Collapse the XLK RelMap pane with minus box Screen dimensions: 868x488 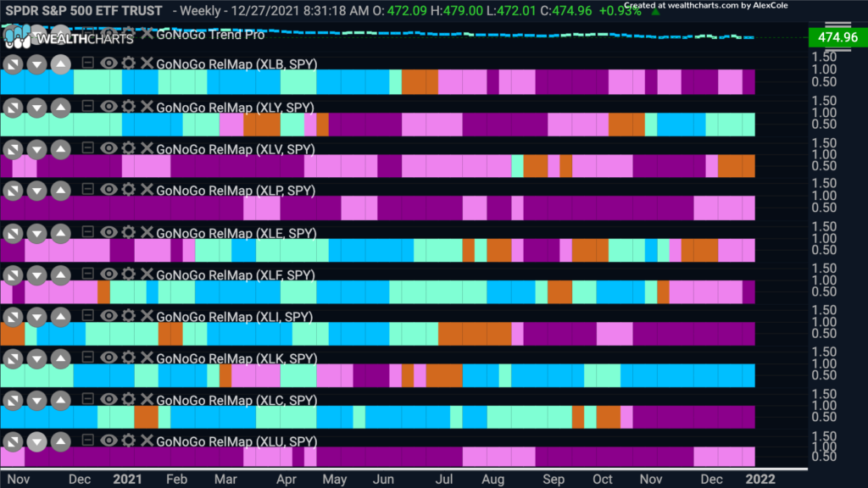[x=87, y=357]
